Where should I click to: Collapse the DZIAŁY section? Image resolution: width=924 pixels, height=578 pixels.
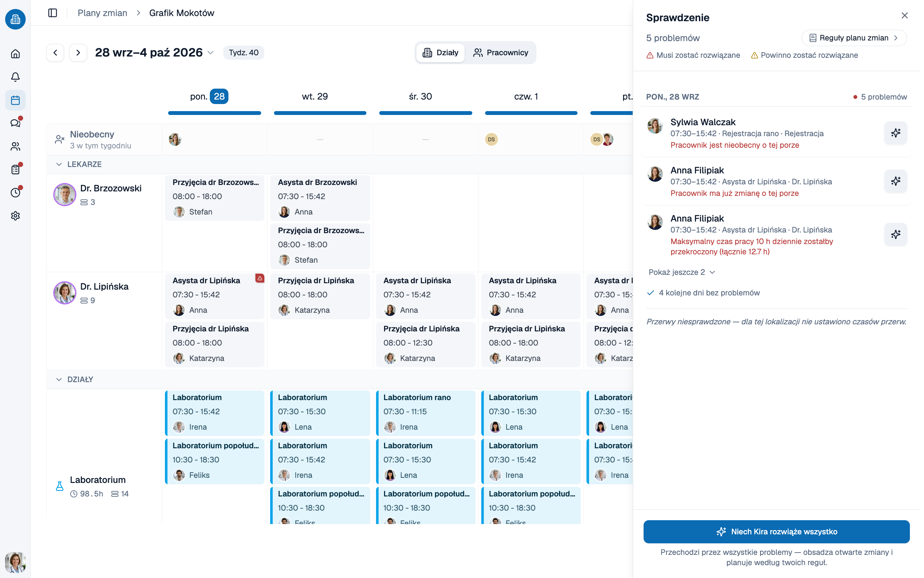pos(59,380)
